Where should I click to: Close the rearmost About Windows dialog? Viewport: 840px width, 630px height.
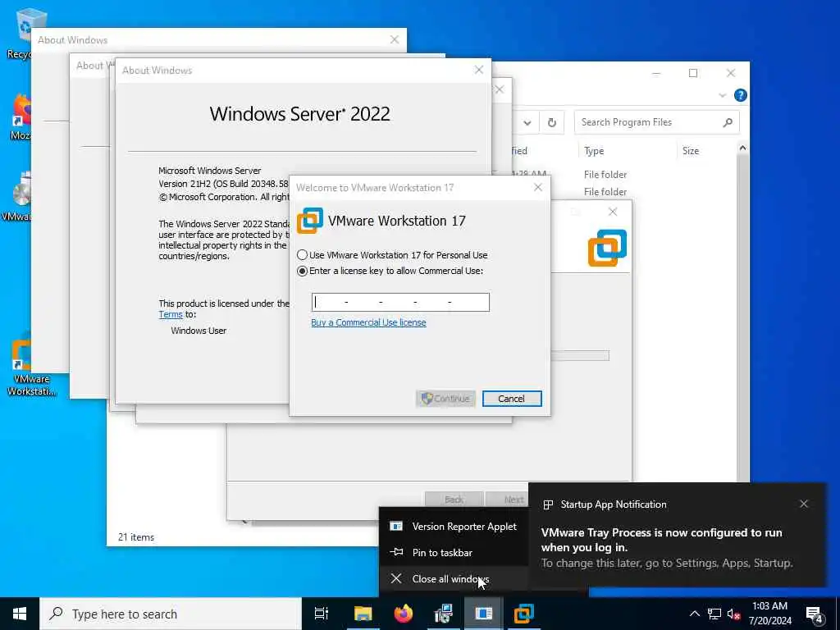click(395, 39)
